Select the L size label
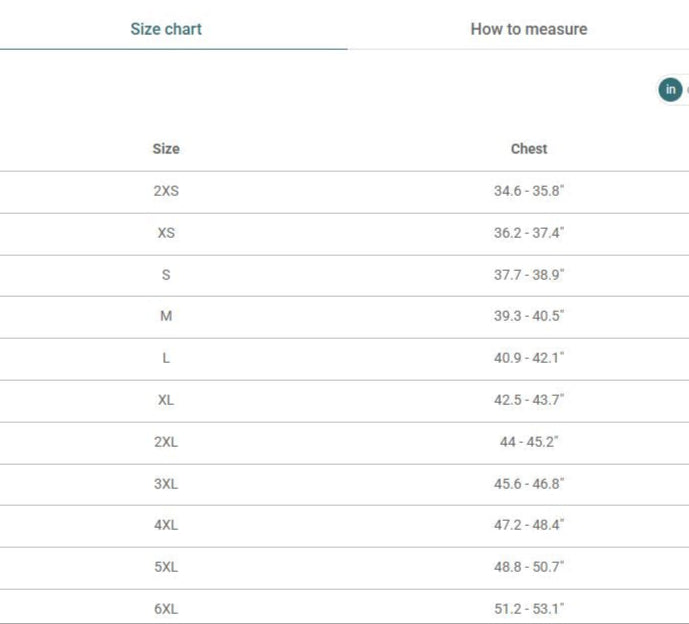This screenshot has height=624, width=689. 166,358
